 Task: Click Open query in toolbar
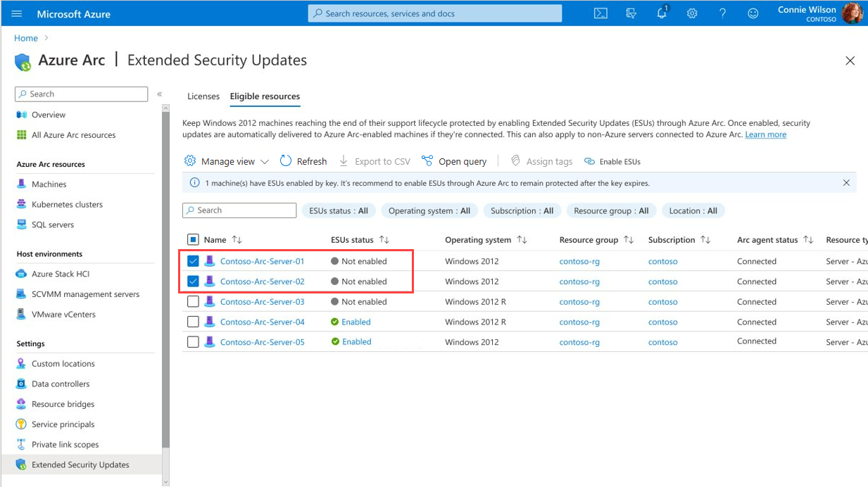tap(454, 161)
